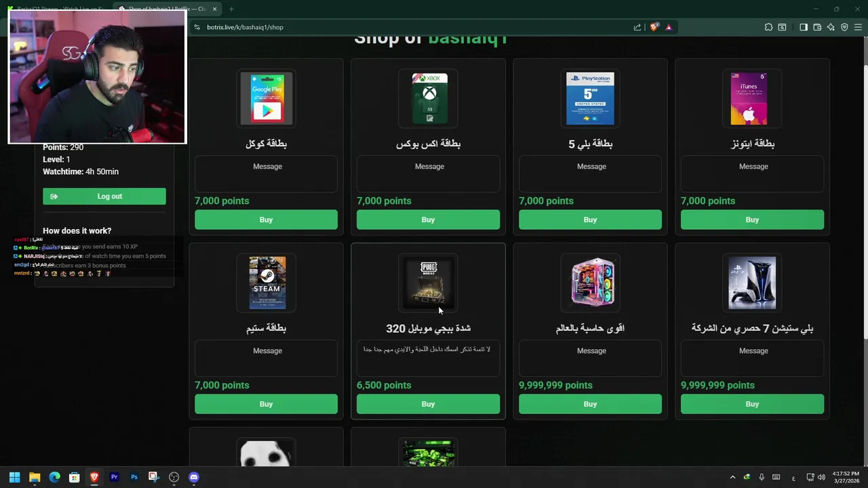Open the gaming PC product image

coord(591,283)
